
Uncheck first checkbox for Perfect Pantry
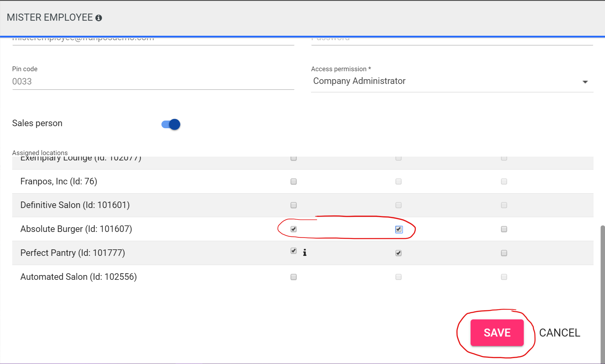point(293,251)
